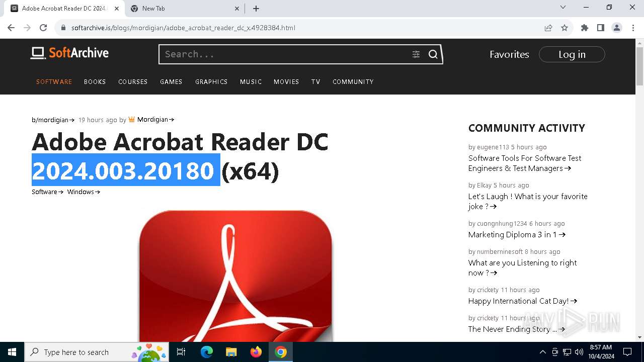Open Software Tools For Software Test post
Viewport: 644px width, 362px height.
(525, 163)
